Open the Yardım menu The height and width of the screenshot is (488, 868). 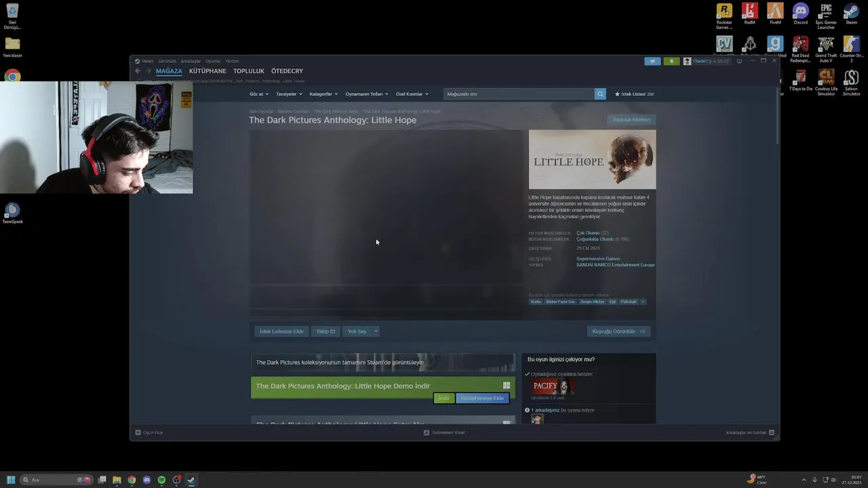232,61
